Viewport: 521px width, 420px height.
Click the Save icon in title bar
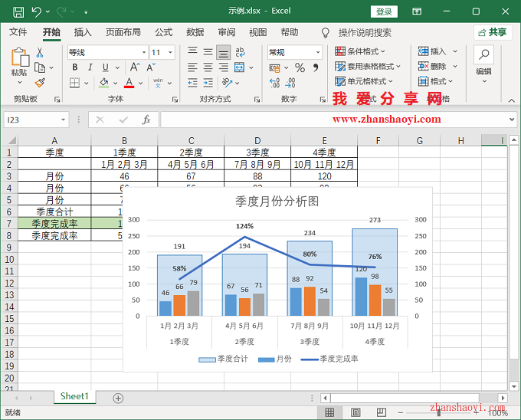18,12
